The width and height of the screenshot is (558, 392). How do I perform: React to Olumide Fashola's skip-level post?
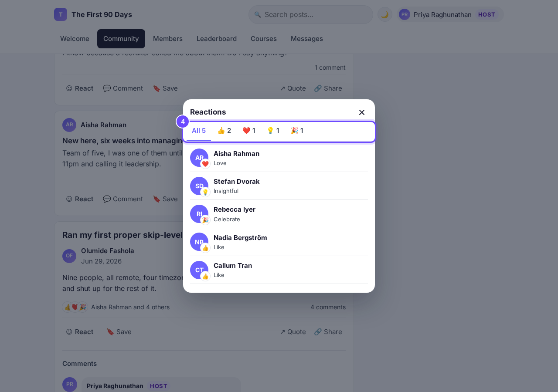click(x=80, y=332)
